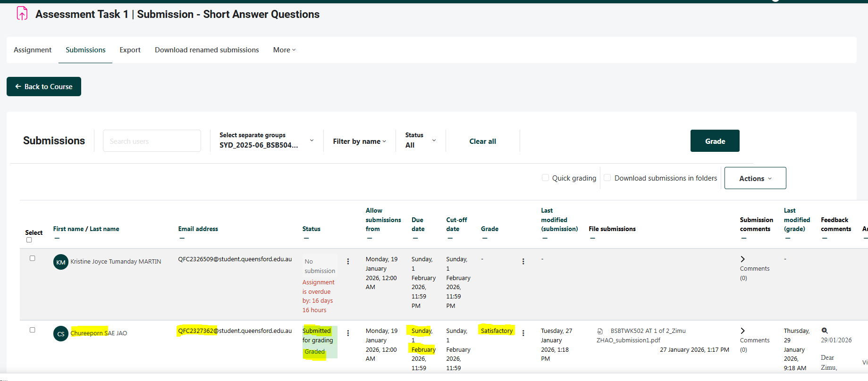Open grade actions menu for Kristine's row

(x=523, y=262)
